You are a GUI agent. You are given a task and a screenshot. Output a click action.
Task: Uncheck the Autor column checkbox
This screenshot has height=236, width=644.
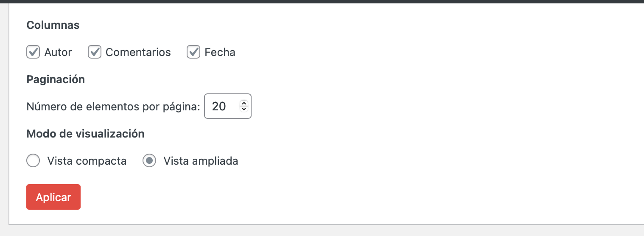click(x=33, y=52)
